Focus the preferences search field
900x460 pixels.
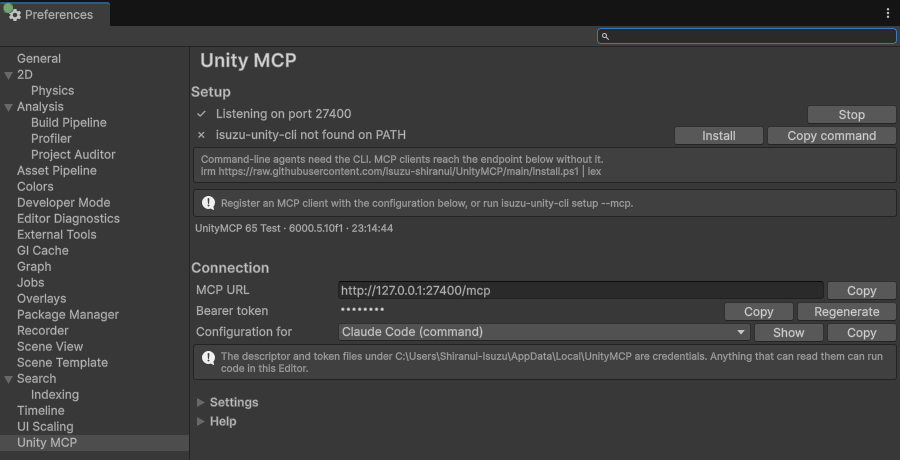[x=746, y=36]
